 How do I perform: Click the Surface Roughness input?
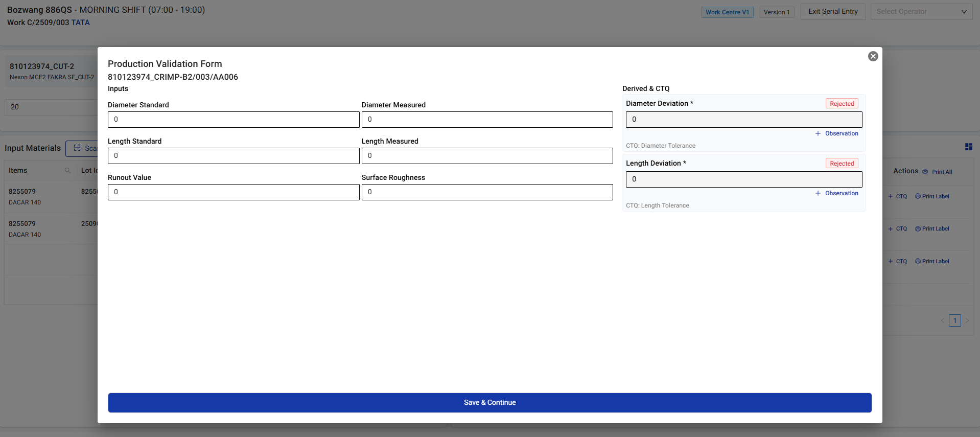point(487,192)
